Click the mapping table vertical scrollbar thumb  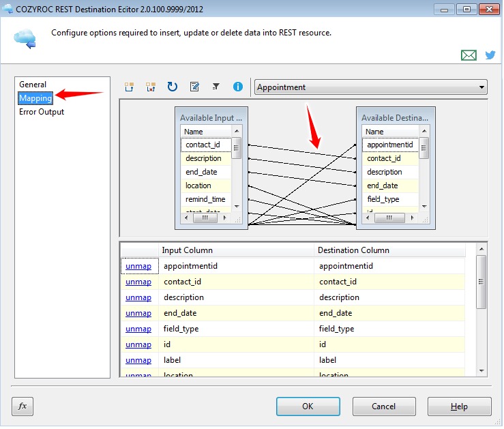coord(481,282)
